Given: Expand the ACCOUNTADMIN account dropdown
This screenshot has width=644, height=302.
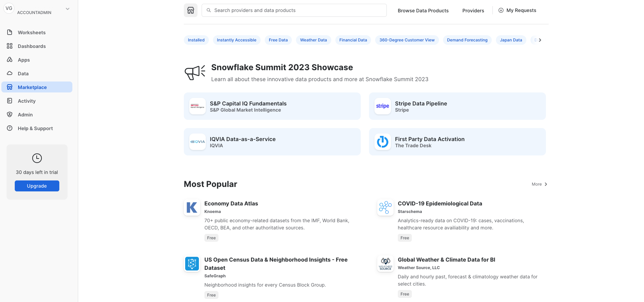Looking at the screenshot, I should pyautogui.click(x=68, y=9).
